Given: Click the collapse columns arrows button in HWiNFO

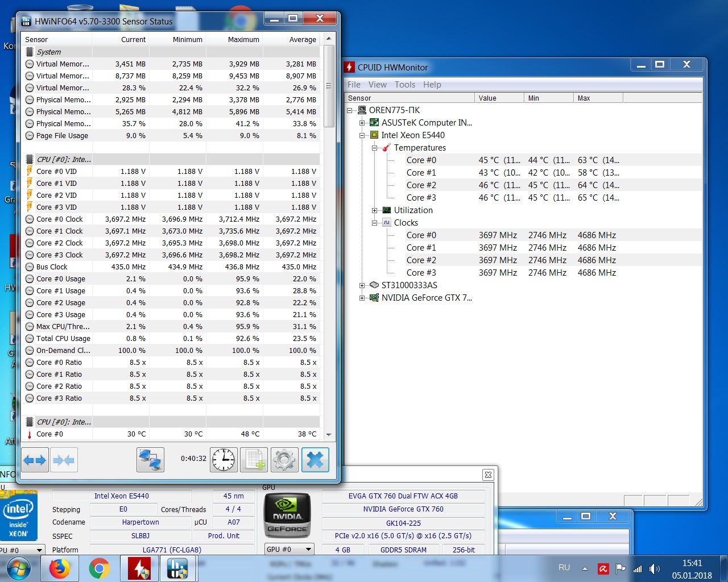Looking at the screenshot, I should click(x=64, y=460).
